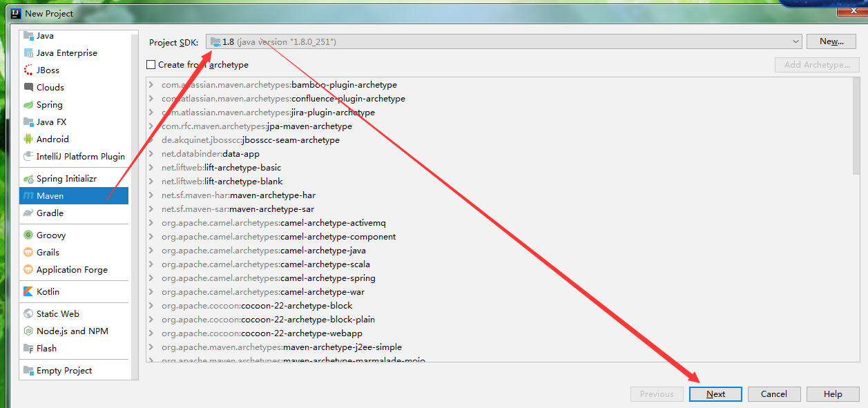
Task: Select maven-archetype-sar row
Action: click(x=499, y=209)
